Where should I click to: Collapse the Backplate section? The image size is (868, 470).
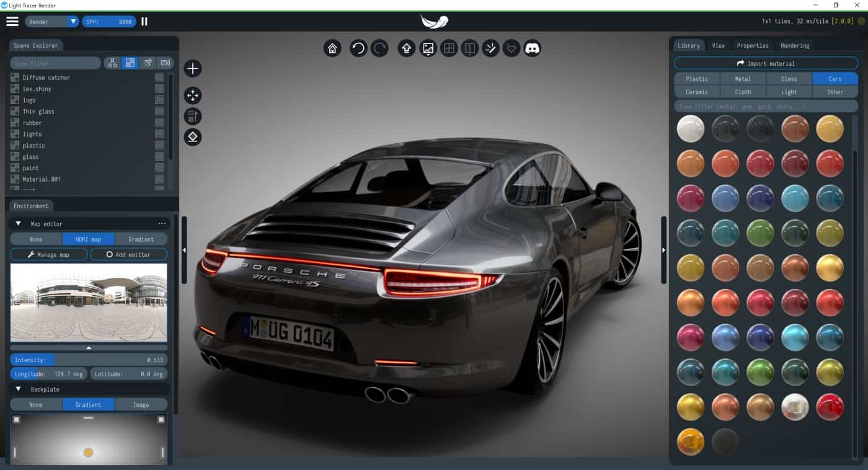point(18,389)
